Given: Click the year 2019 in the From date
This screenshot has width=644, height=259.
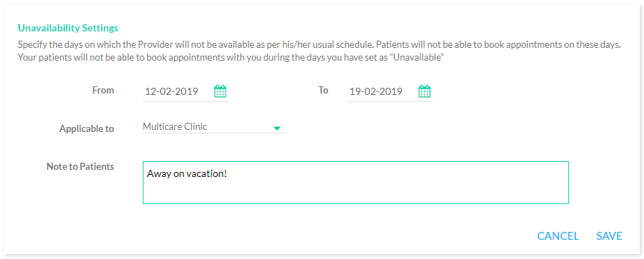Looking at the screenshot, I should pos(188,91).
